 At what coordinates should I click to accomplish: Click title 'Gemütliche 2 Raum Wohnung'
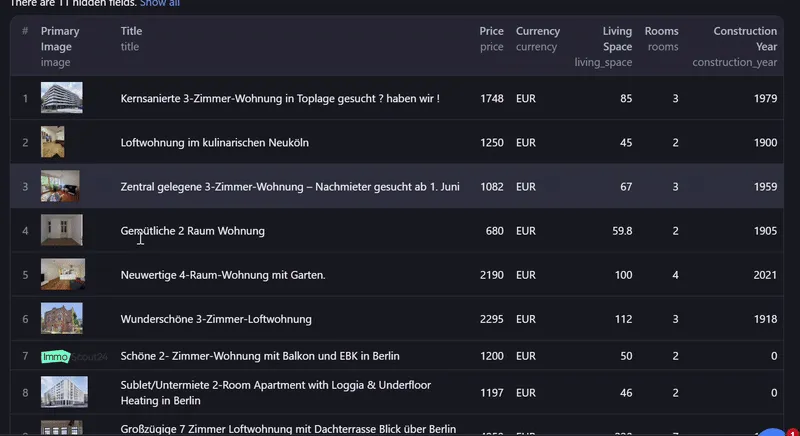192,231
